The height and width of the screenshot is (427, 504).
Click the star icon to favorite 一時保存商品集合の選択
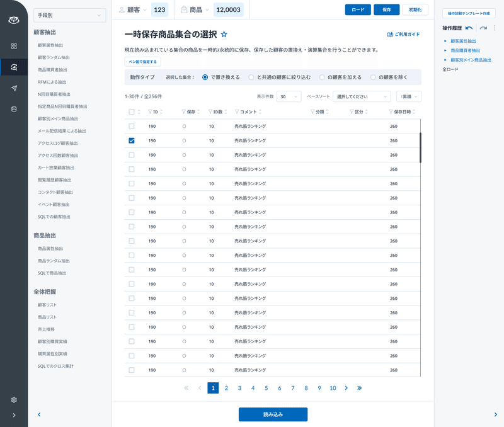coord(225,34)
